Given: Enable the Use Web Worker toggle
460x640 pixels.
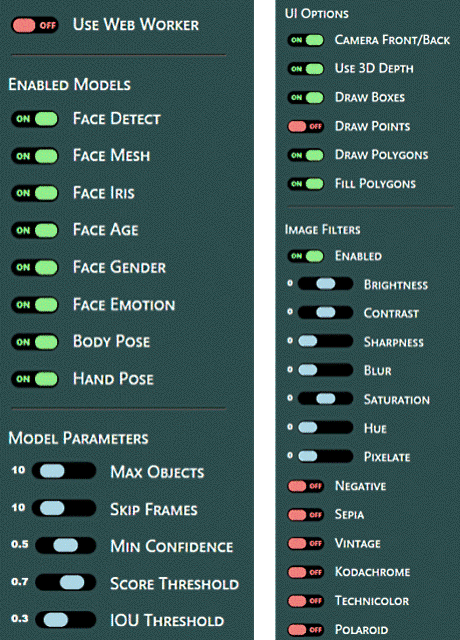Looking at the screenshot, I should (x=35, y=25).
